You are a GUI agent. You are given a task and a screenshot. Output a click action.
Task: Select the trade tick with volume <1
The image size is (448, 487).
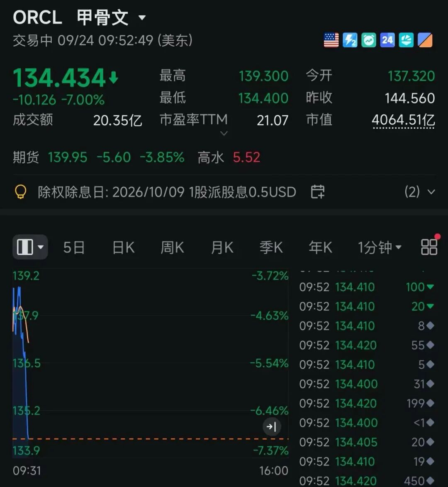(x=367, y=422)
